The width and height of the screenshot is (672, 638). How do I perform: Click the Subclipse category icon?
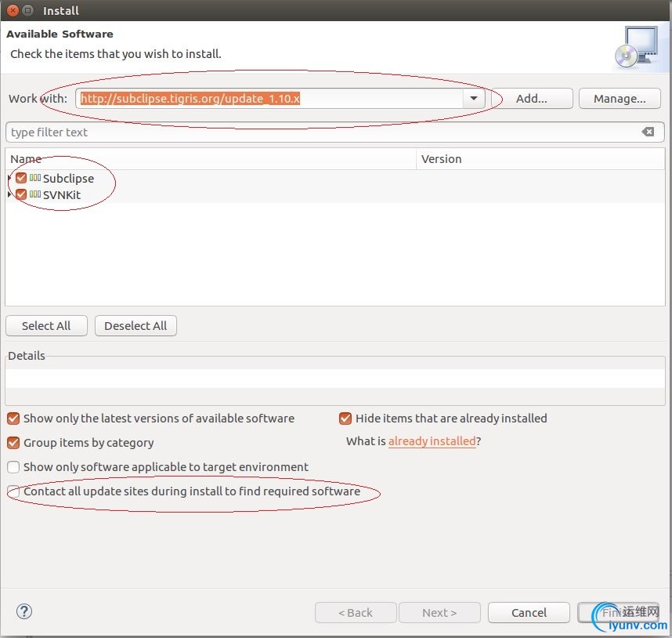coord(35,177)
